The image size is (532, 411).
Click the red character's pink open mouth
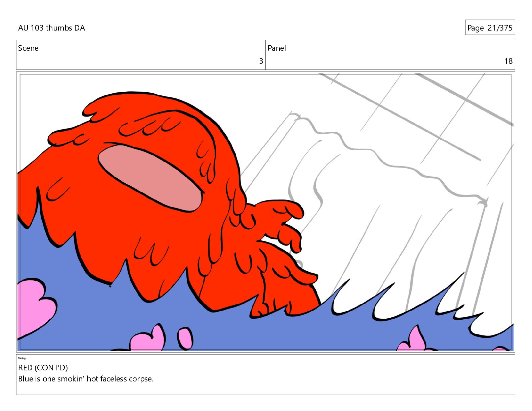(x=150, y=177)
